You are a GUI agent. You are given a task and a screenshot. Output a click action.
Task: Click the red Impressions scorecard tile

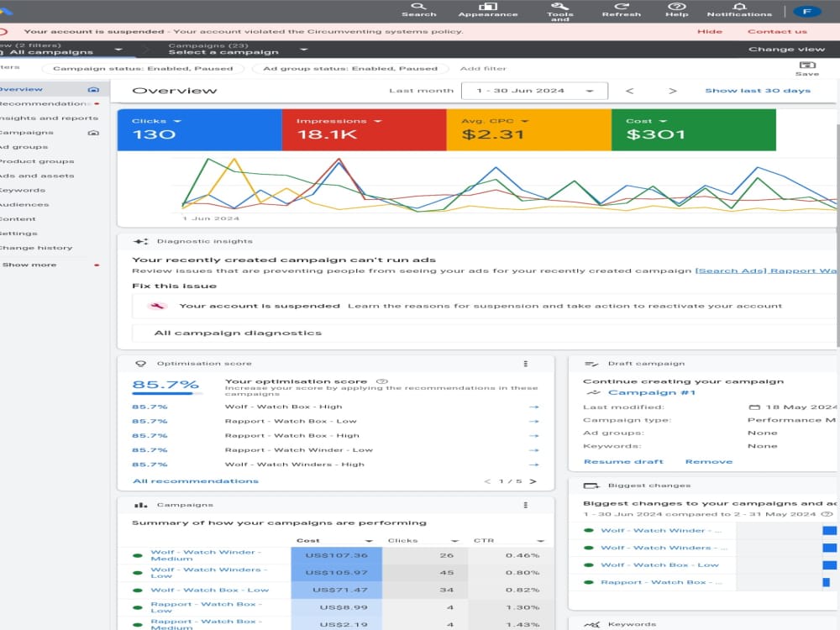tap(365, 129)
